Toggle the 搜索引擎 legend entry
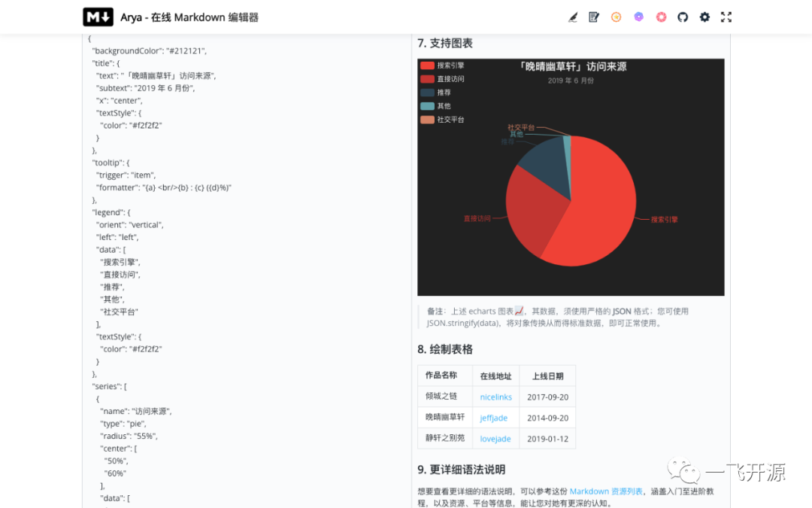 point(442,65)
